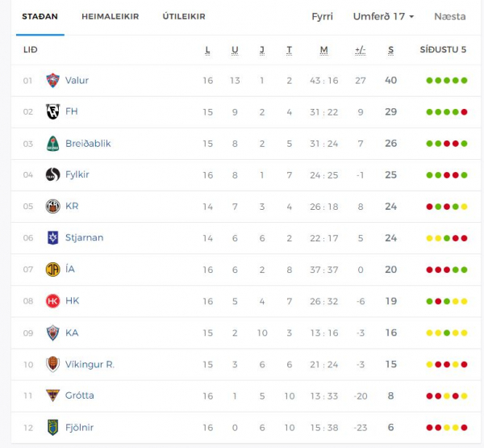The height and width of the screenshot is (448, 484).
Task: Switch to the Heimaleikir tab
Action: 111,16
